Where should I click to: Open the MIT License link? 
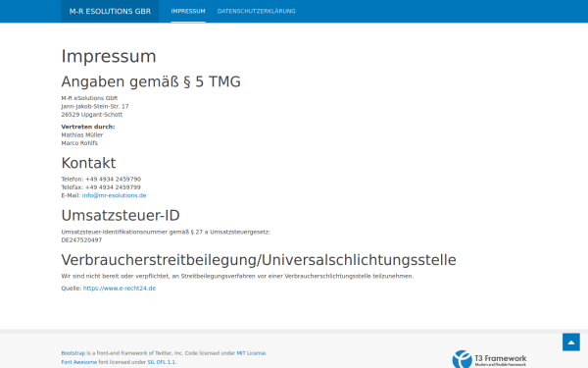252,353
